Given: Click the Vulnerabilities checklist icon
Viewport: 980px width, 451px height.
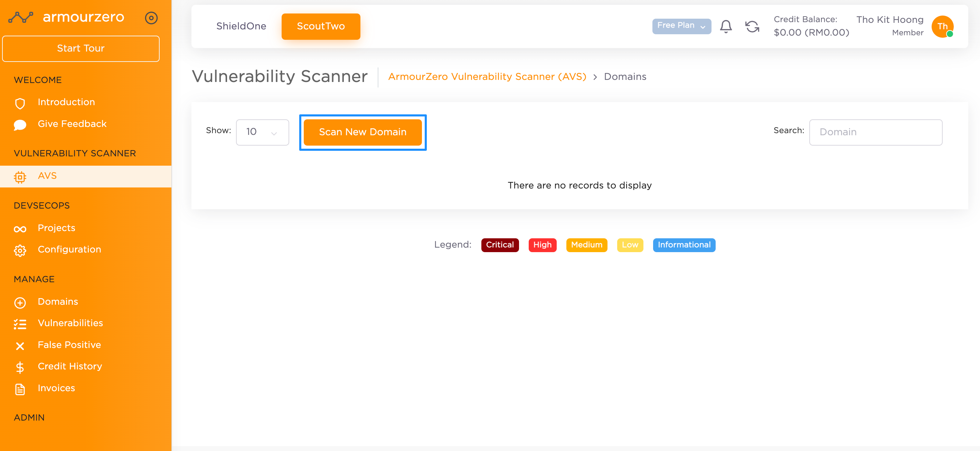Looking at the screenshot, I should click(20, 324).
